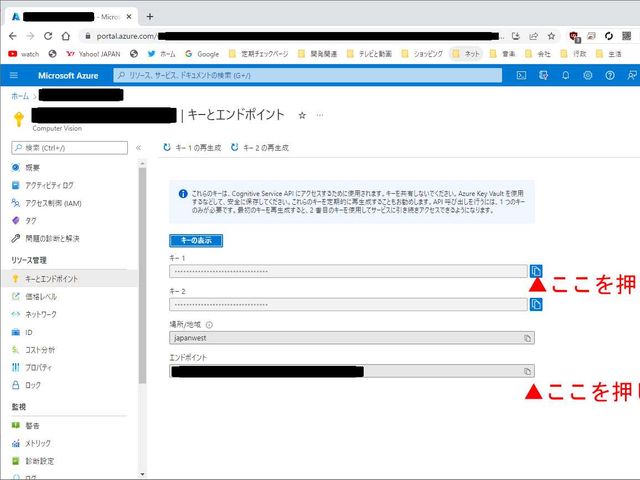
Task: Bookmark page with the address bar star icon
Action: [551, 36]
